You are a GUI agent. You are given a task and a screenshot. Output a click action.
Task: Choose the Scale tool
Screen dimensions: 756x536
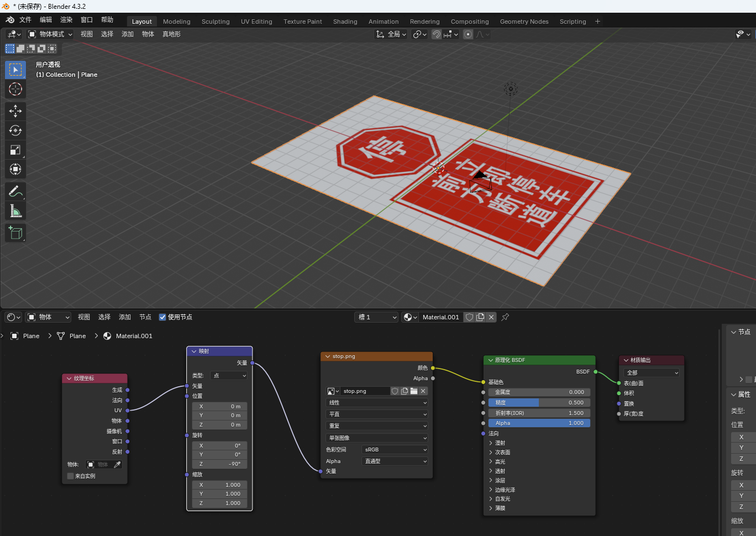click(x=15, y=150)
